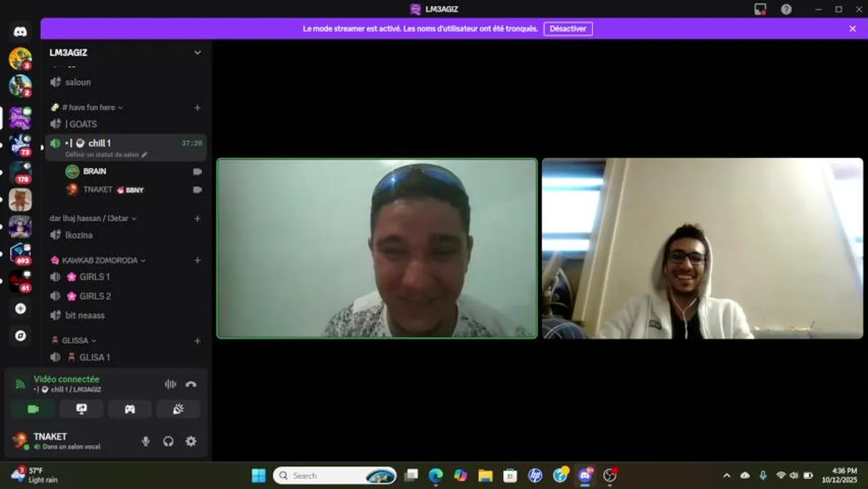The height and width of the screenshot is (489, 868).
Task: Focus the green-bordered video tile
Action: pyautogui.click(x=377, y=249)
